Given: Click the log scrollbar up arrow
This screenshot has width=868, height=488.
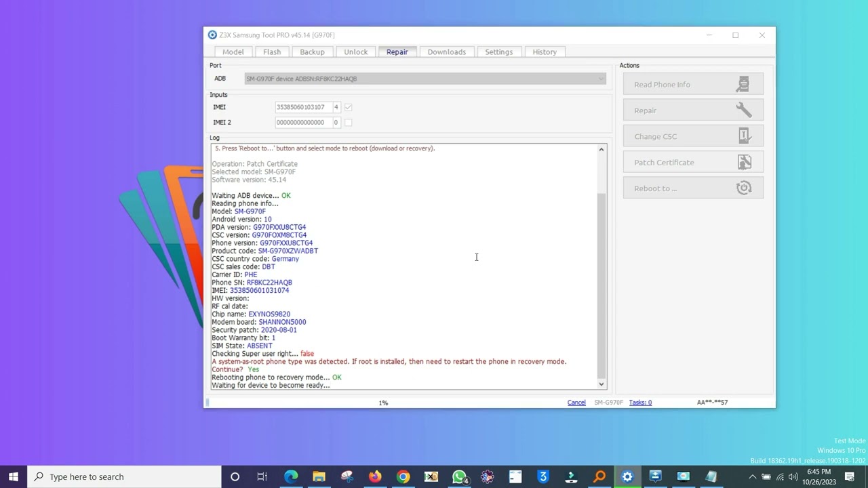Looking at the screenshot, I should pos(601,149).
